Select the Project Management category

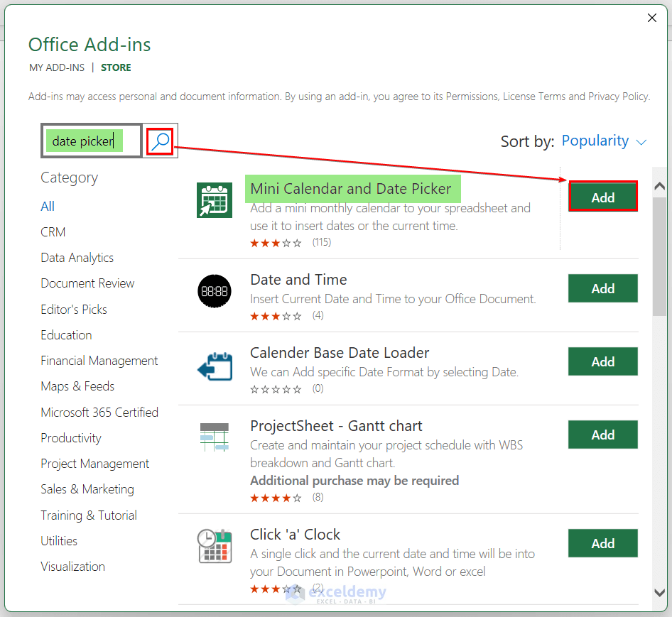tap(94, 464)
